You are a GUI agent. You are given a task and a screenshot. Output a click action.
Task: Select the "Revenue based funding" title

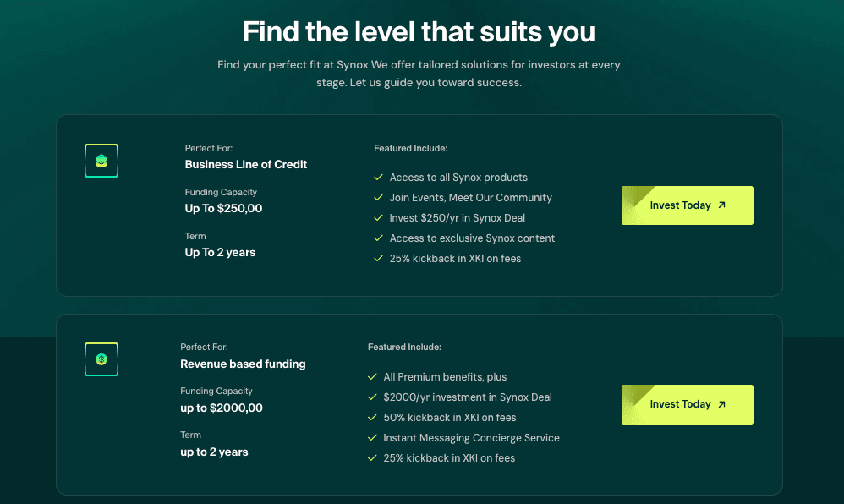243,364
